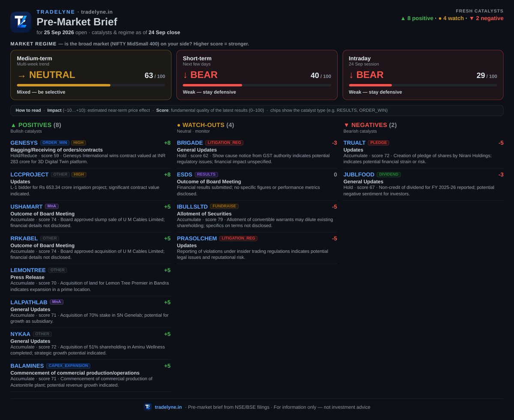Click the '2 negative' catalyst count

click(x=486, y=18)
